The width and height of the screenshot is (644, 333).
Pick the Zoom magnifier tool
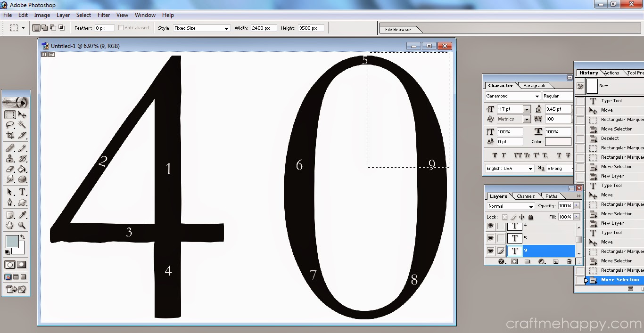click(22, 226)
